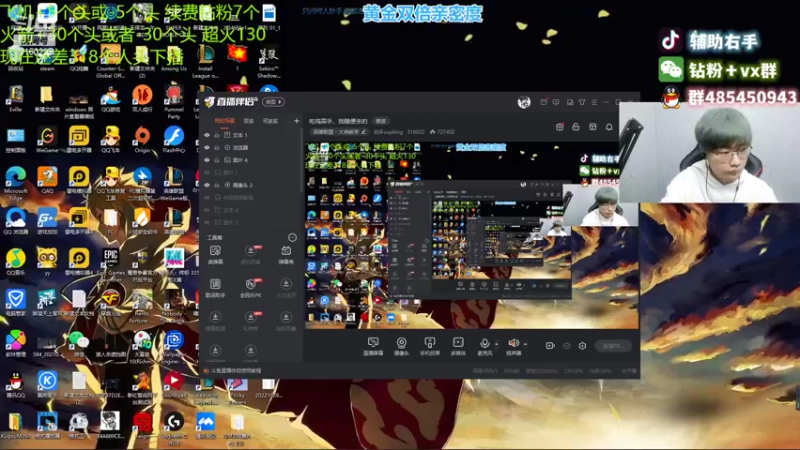Toggle the lock on the 文本 1 layer

(217, 135)
